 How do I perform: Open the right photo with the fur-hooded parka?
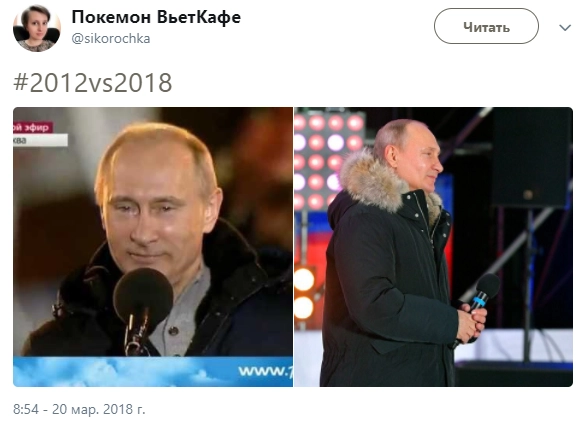coord(433,247)
